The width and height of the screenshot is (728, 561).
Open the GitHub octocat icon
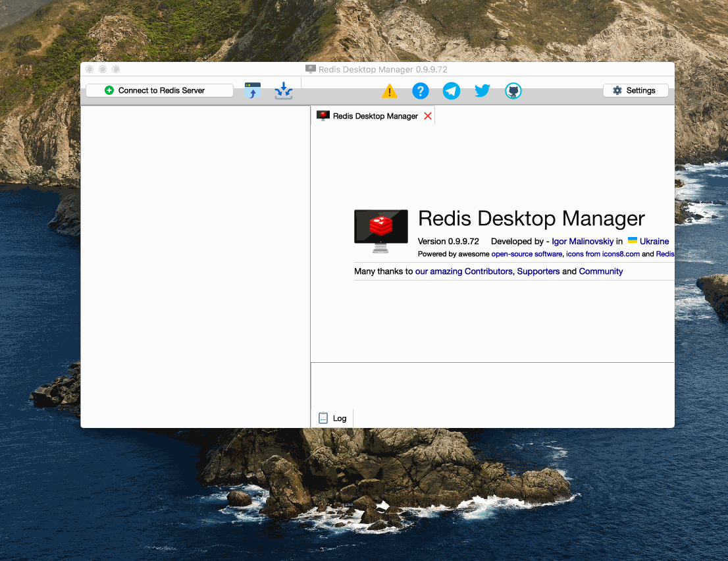click(513, 91)
